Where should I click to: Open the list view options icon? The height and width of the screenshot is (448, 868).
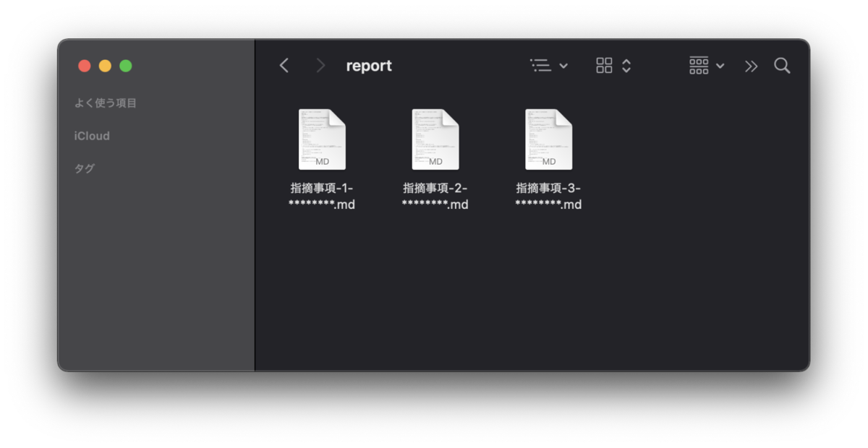click(540, 66)
